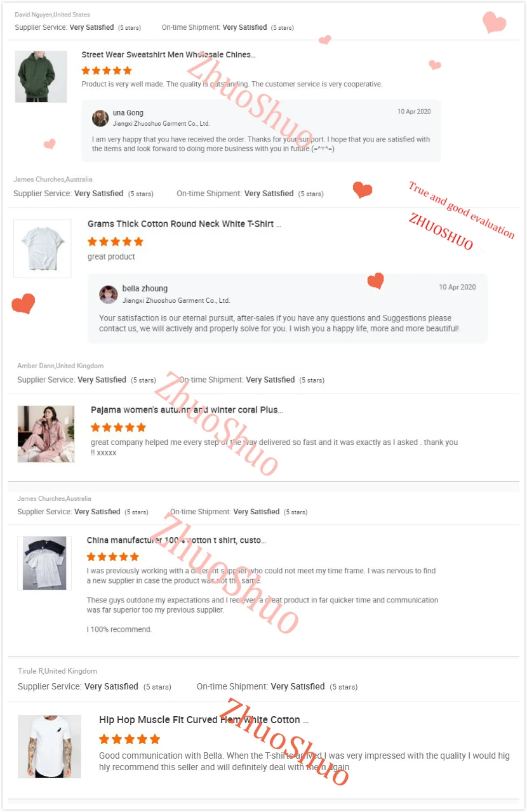This screenshot has width=527, height=812.
Task: Click the large pink heart at top right
Action: point(494,22)
